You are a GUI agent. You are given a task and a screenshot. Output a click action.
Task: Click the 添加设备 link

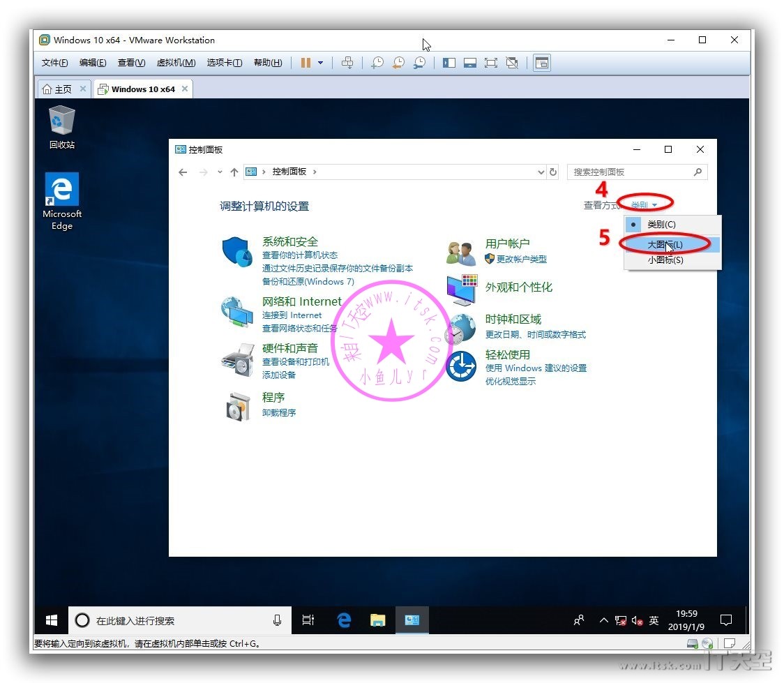tap(279, 375)
